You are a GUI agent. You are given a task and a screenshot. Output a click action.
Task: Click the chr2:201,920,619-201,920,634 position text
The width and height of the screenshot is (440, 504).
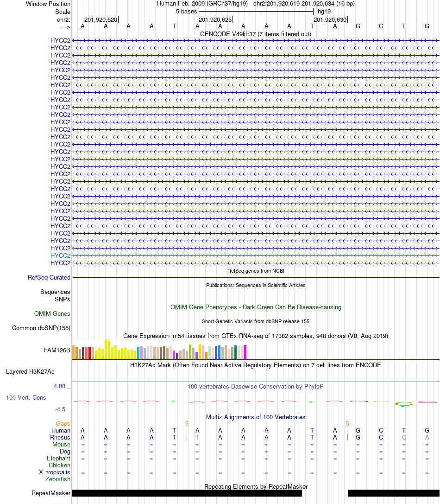(304, 4)
